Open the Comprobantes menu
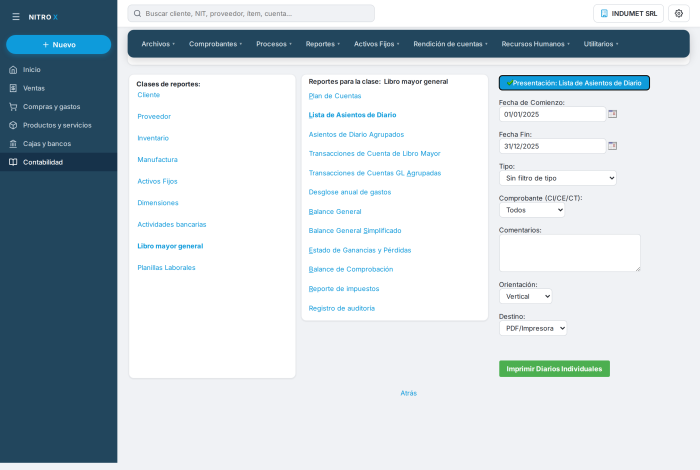 pos(215,44)
